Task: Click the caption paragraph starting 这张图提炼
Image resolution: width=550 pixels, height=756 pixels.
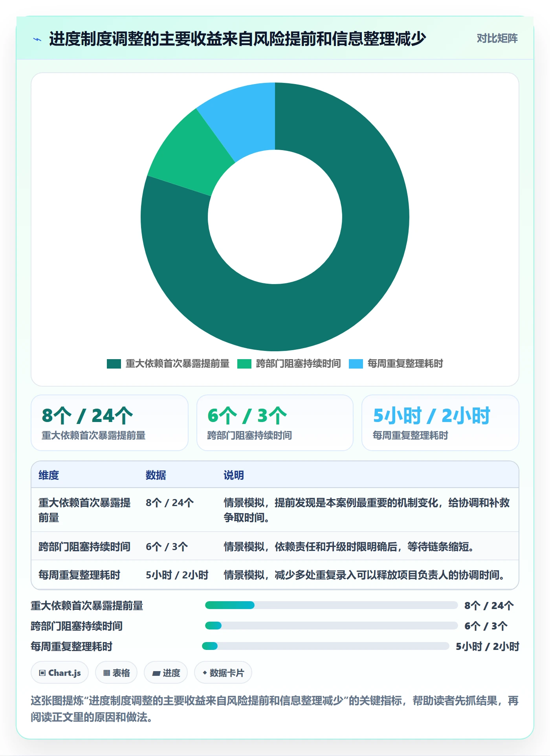Action: [275, 709]
